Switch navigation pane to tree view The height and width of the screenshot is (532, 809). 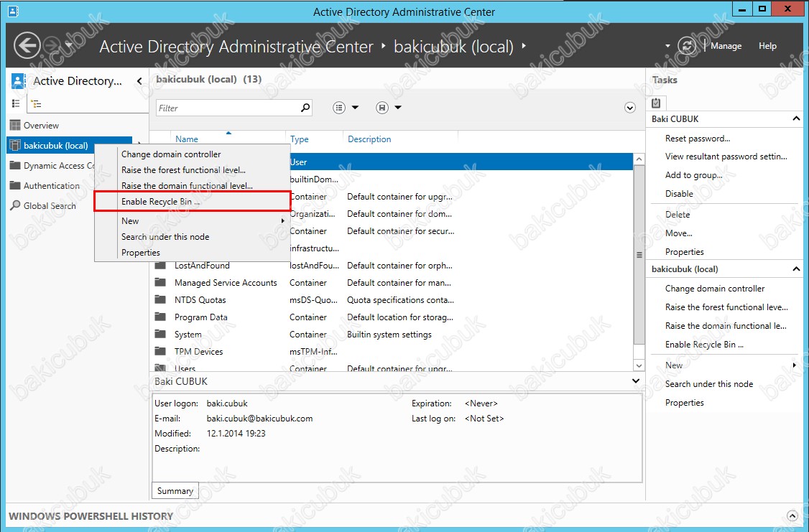coord(36,103)
